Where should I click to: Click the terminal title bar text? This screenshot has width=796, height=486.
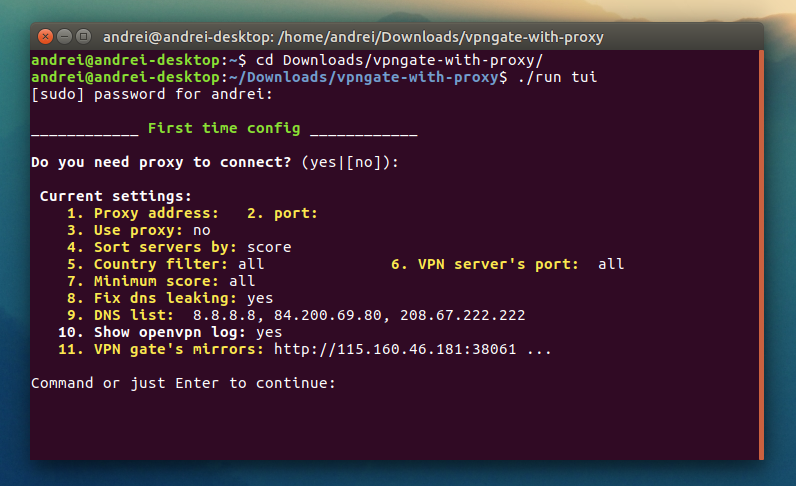353,37
